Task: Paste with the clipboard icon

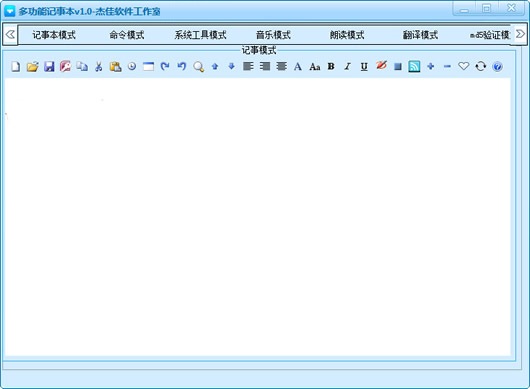Action: (115, 67)
